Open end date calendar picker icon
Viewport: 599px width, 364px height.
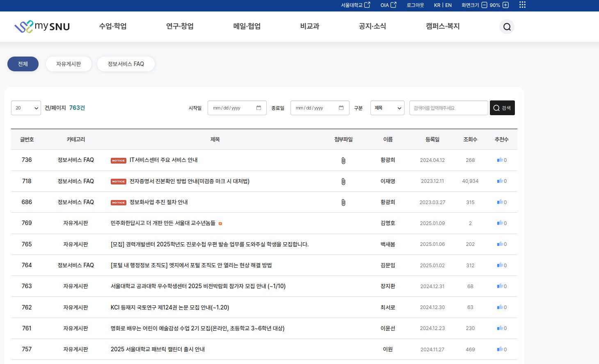341,108
